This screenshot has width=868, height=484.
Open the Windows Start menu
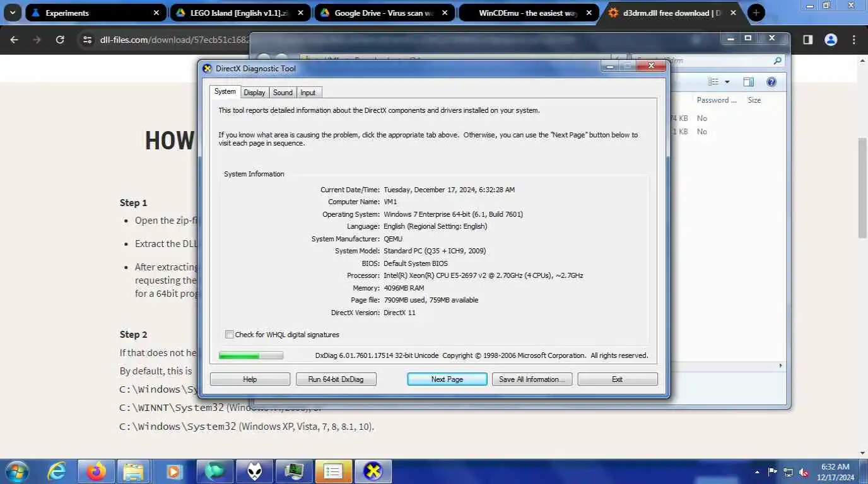pyautogui.click(x=16, y=471)
